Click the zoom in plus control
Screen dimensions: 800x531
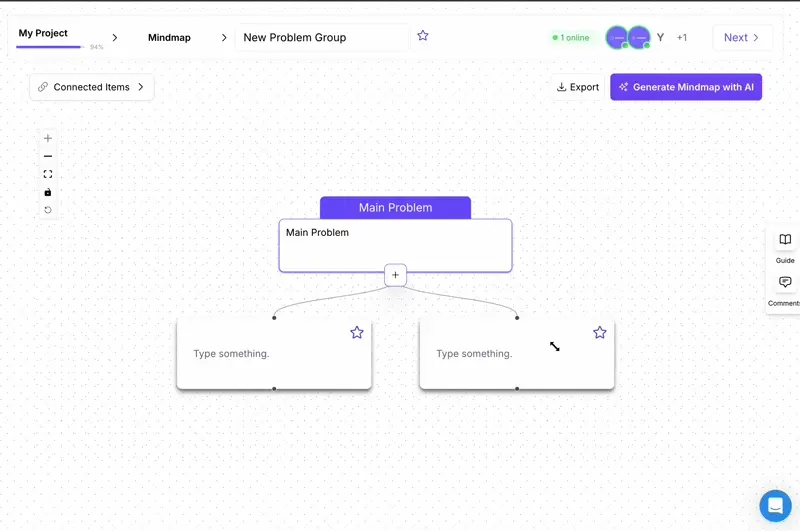pos(47,138)
